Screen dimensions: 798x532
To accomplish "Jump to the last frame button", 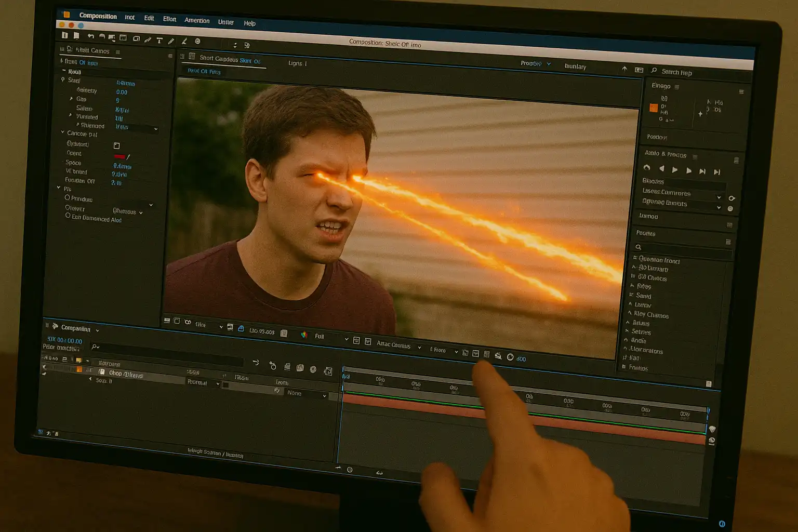I will (x=717, y=172).
